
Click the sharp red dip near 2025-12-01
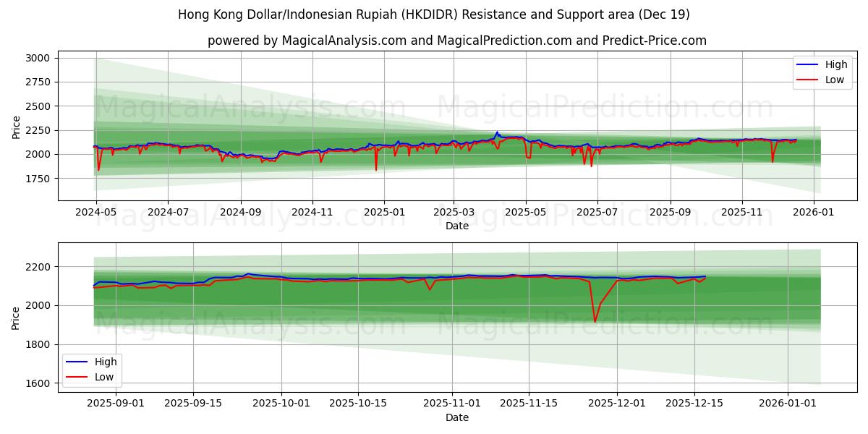pyautogui.click(x=596, y=317)
